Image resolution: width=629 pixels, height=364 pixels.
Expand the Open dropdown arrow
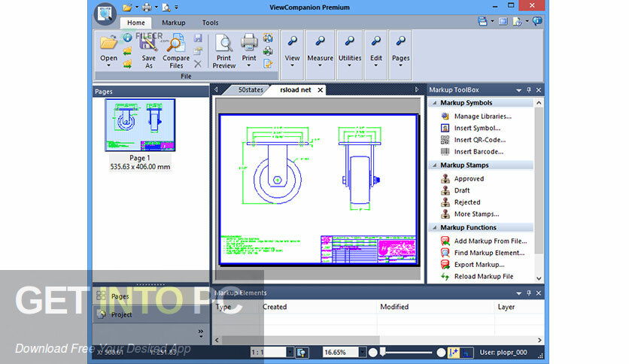pyautogui.click(x=108, y=65)
